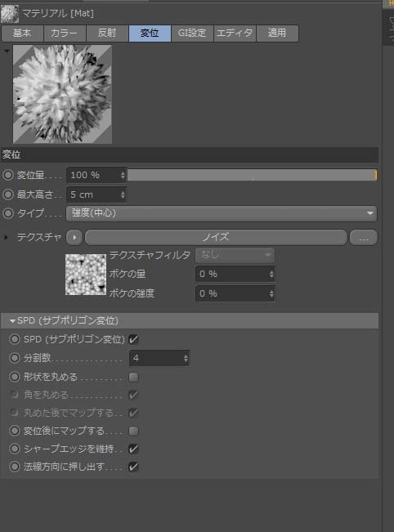The image size is (394, 532).
Task: Open the 基本 tab
Action: click(x=22, y=33)
